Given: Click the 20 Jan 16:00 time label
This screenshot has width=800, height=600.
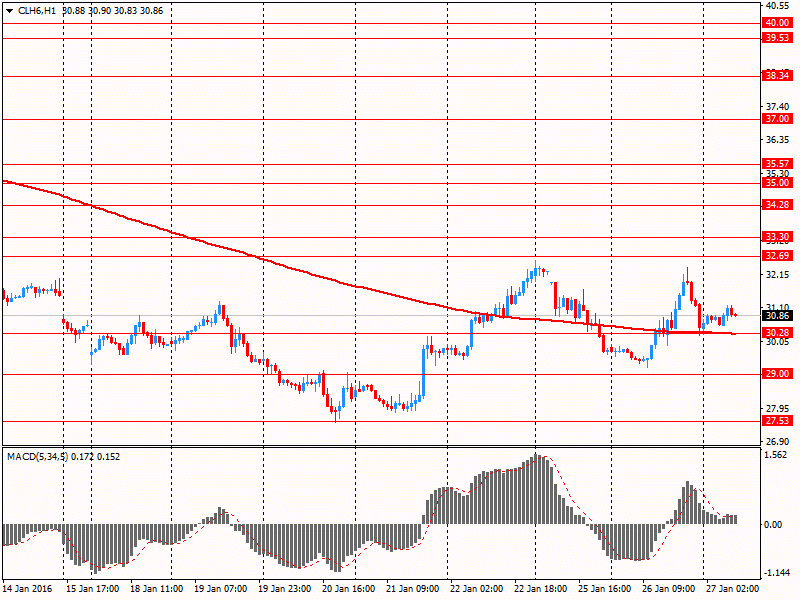Looking at the screenshot, I should pos(348,589).
